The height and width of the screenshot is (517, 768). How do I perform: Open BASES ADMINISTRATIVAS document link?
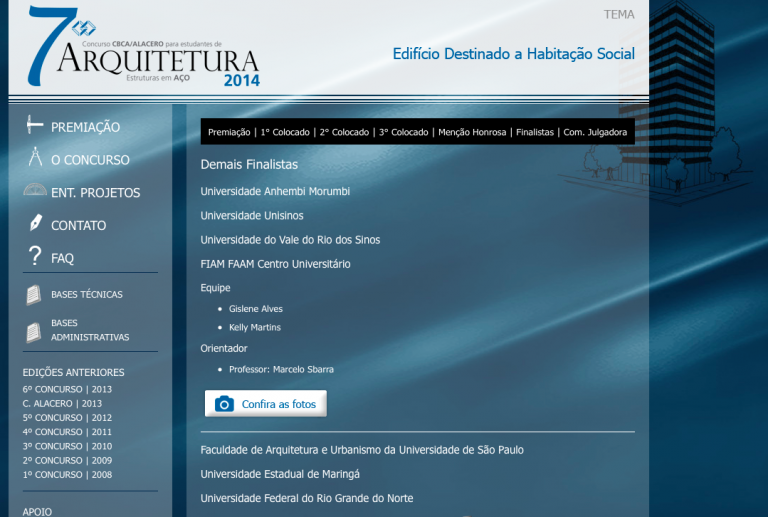[90, 330]
